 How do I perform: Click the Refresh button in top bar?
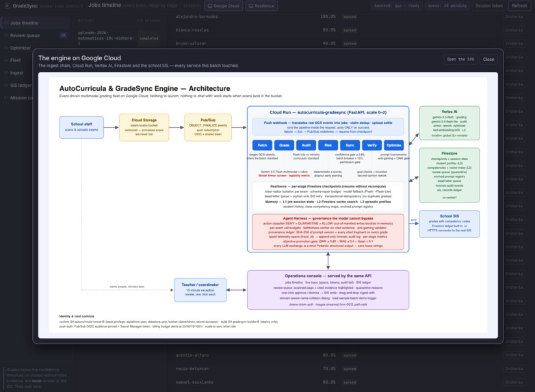519,5
